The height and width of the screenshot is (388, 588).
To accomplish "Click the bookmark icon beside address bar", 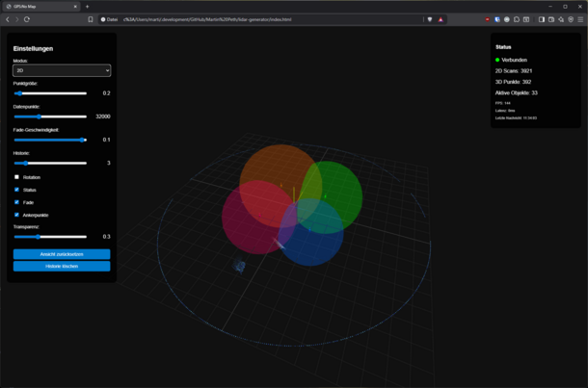I will 91,19.
